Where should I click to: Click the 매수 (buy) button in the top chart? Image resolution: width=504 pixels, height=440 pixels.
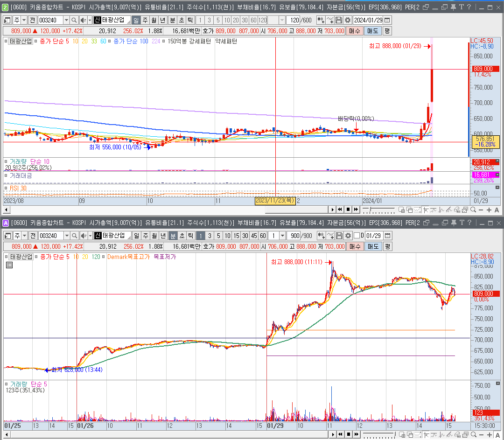pos(355,31)
